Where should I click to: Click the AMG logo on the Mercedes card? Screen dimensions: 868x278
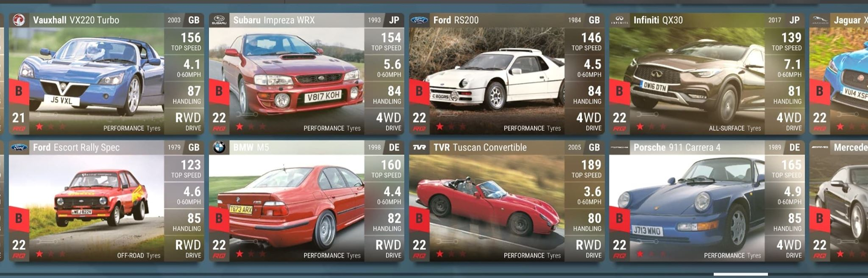point(820,147)
